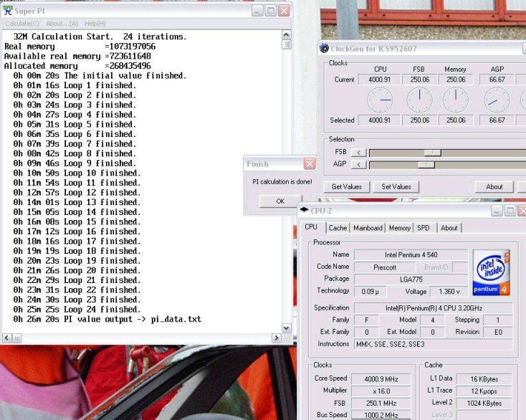Image resolution: width=526 pixels, height=420 pixels.
Task: Click the ClockGen title bar icon
Action: [325, 48]
